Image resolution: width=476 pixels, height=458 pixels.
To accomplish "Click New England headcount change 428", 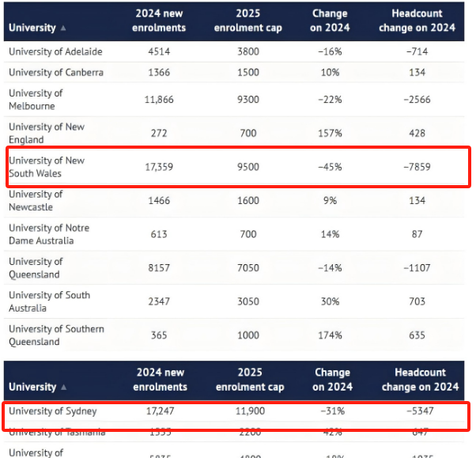I will 417,134.
